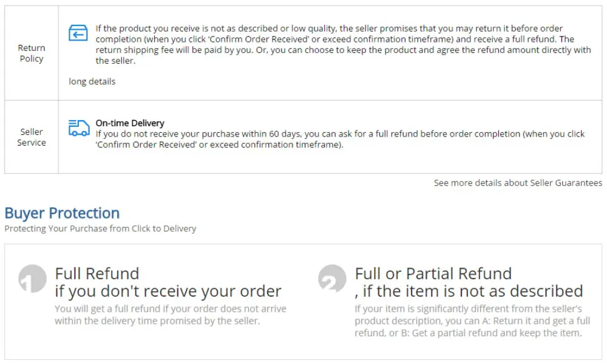Image resolution: width=607 pixels, height=364 pixels.
Task: Click the return policy description paragraph
Action: [x=344, y=44]
